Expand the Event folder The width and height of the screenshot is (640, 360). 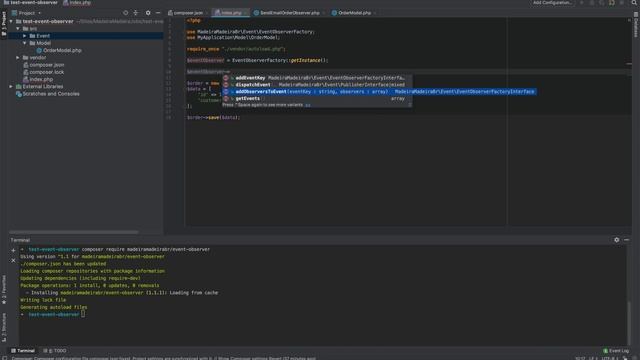coord(25,36)
